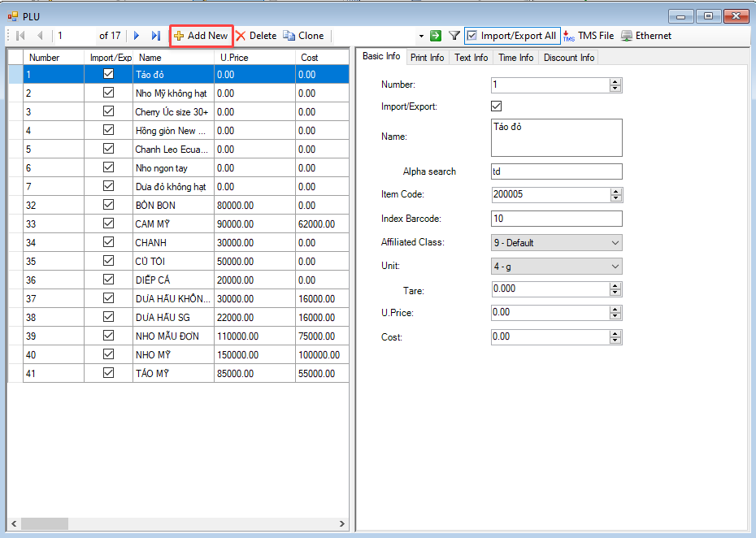Viewport: 756px width, 538px height.
Task: Open TMS File import
Action: (x=589, y=36)
